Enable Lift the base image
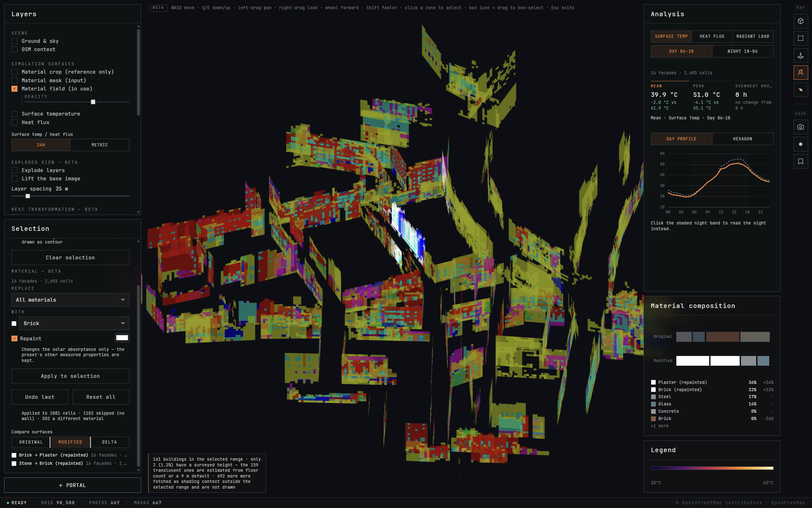 coord(14,179)
